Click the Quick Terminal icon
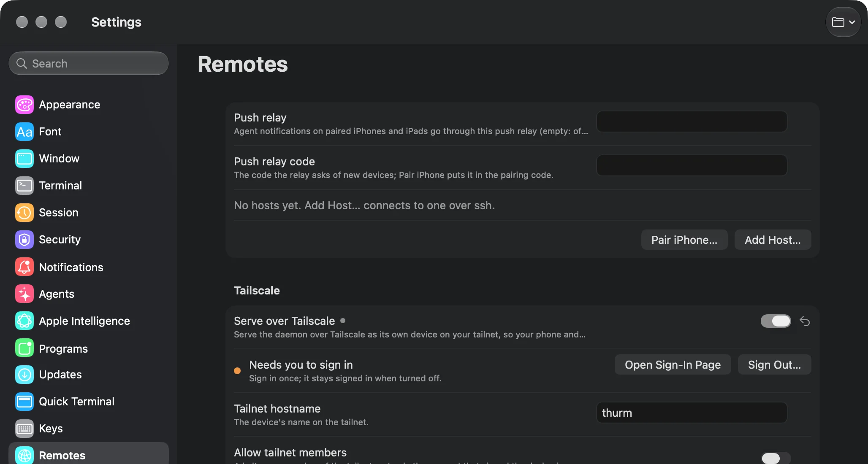Image resolution: width=868 pixels, height=464 pixels. (x=24, y=402)
